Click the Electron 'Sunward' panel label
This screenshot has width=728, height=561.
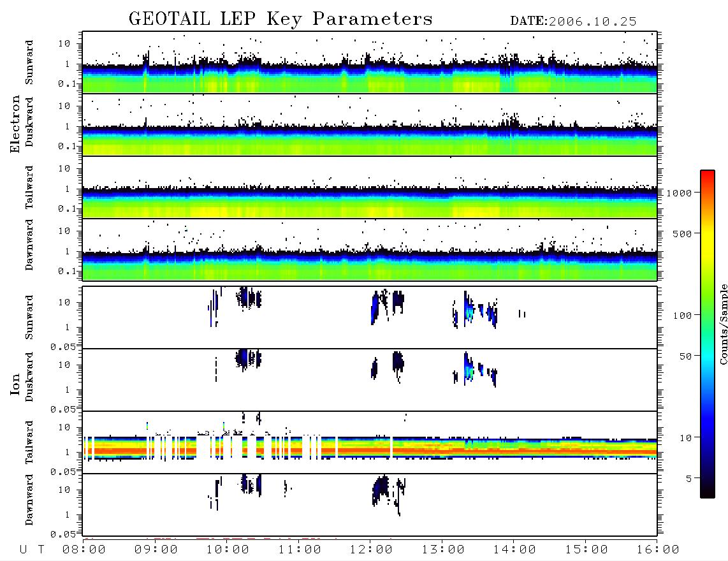point(29,62)
